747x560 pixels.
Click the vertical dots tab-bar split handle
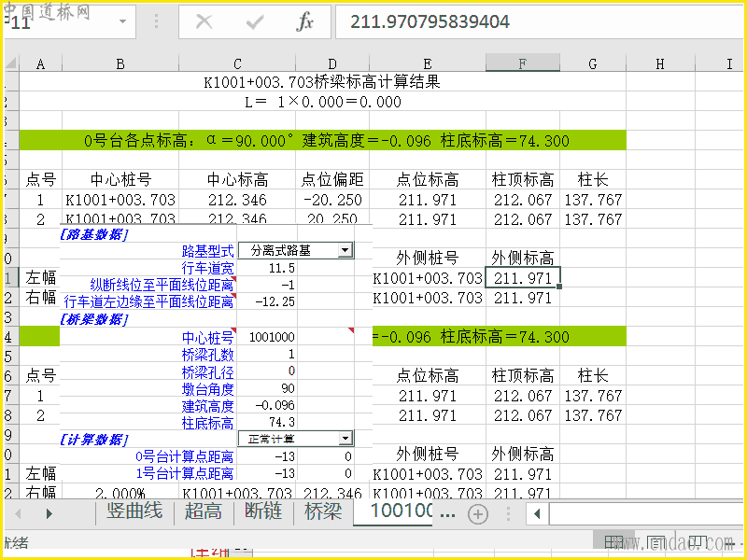pyautogui.click(x=508, y=514)
